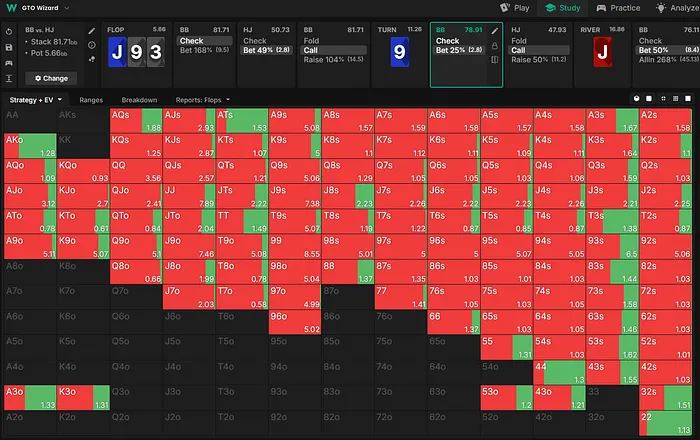
Task: Select Bet 25% action in BB turn panel
Action: click(457, 50)
